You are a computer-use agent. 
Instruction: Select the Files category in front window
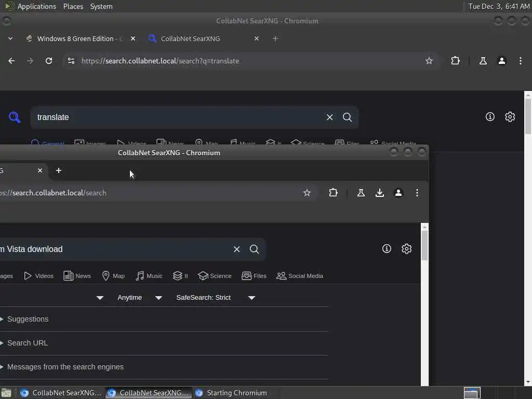point(254,276)
